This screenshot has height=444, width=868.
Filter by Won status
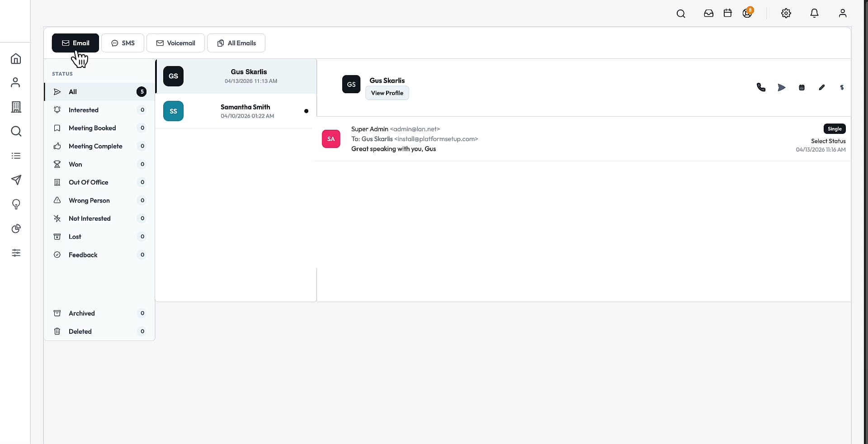99,164
